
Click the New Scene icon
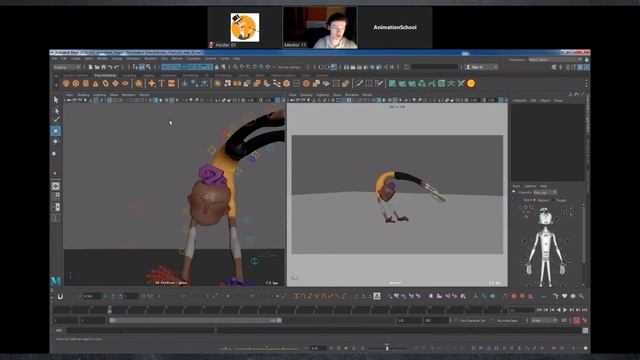91,67
